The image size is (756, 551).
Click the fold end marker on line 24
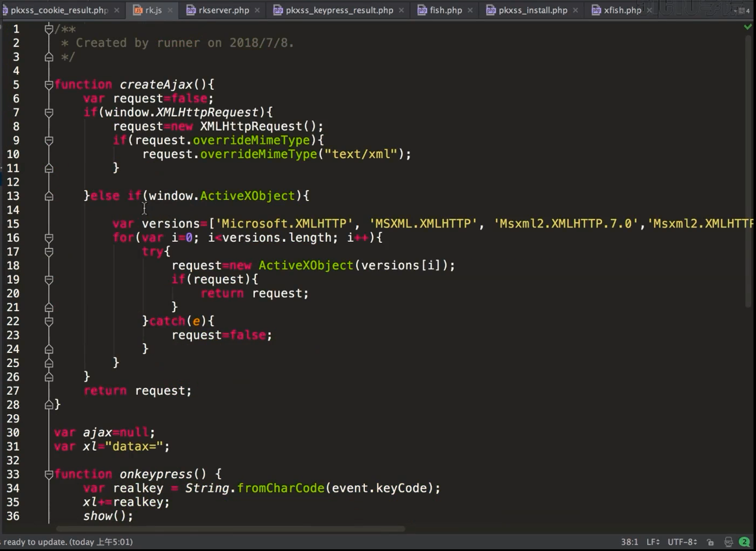(x=49, y=349)
